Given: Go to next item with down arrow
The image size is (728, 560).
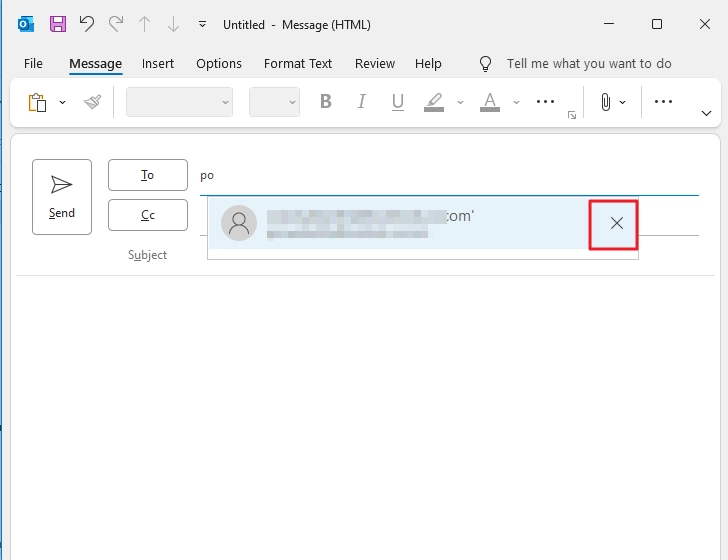Looking at the screenshot, I should click(173, 24).
